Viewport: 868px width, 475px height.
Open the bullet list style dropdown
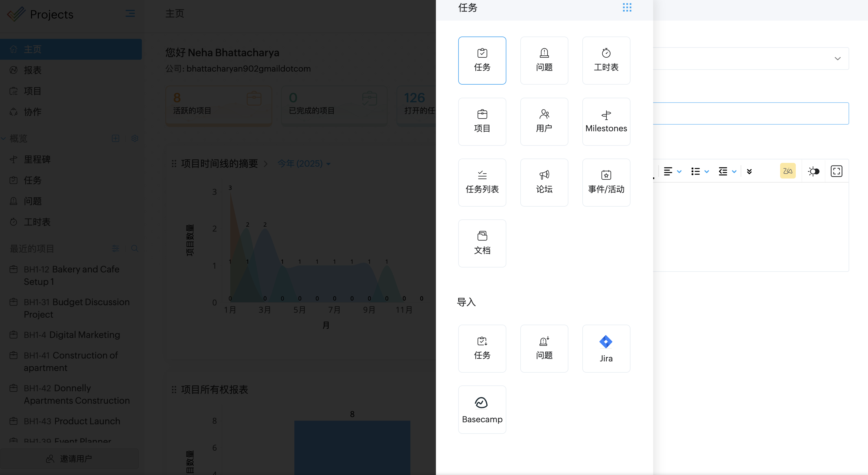pos(706,171)
